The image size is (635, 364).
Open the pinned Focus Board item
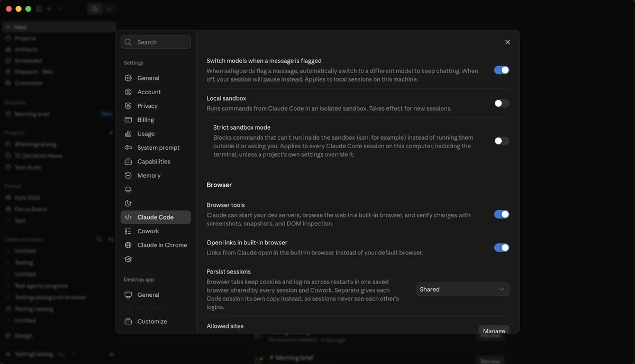pyautogui.click(x=59, y=209)
